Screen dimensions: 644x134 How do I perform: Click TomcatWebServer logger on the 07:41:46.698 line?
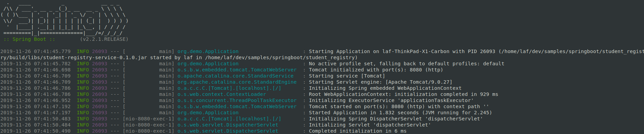coord(237,70)
